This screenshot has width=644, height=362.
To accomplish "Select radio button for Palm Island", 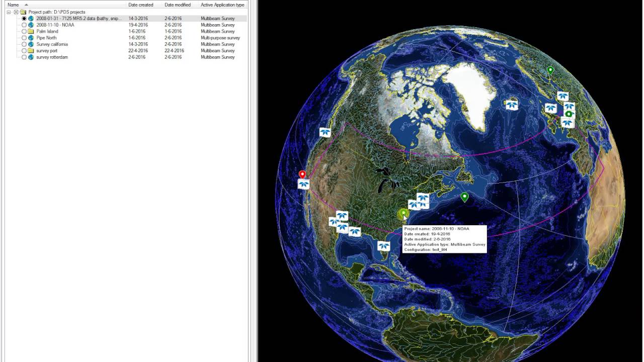I will click(24, 31).
